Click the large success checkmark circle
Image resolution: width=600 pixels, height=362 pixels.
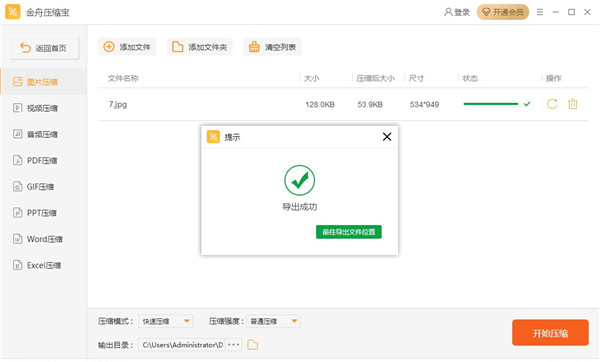click(x=300, y=180)
